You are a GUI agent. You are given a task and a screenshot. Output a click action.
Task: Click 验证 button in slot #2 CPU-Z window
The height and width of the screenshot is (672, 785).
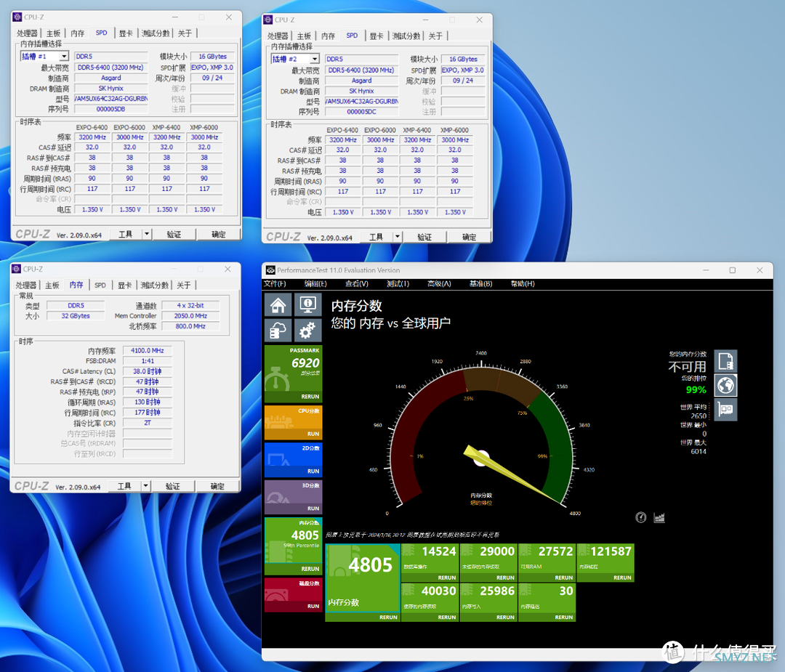(x=424, y=237)
